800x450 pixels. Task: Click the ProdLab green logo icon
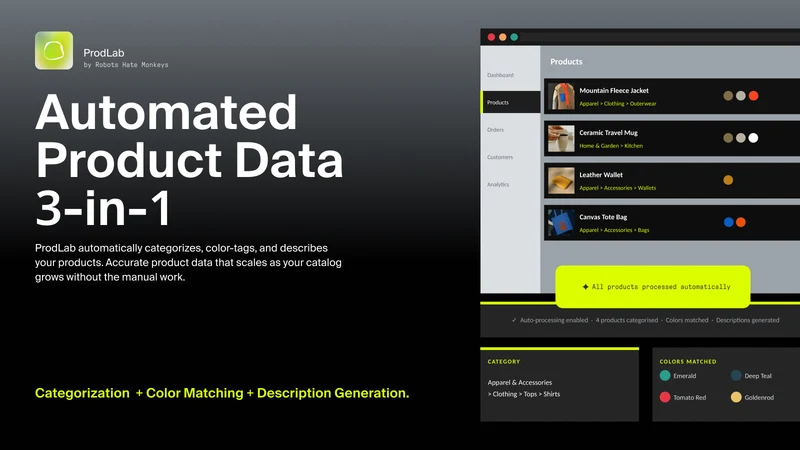[54, 51]
